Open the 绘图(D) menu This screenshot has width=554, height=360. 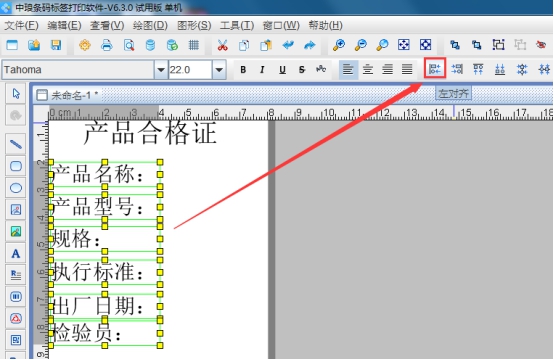click(x=150, y=25)
